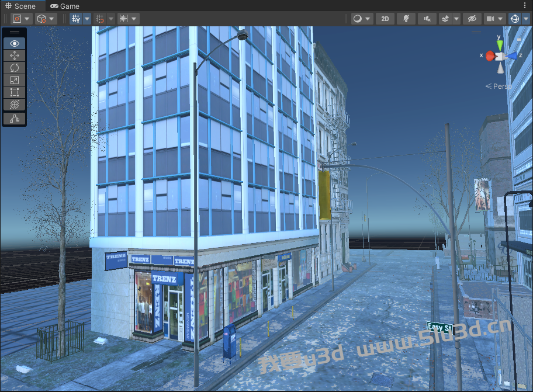533x392 pixels.
Task: Toggle grid visibility in the Scene view
Action: [x=76, y=19]
